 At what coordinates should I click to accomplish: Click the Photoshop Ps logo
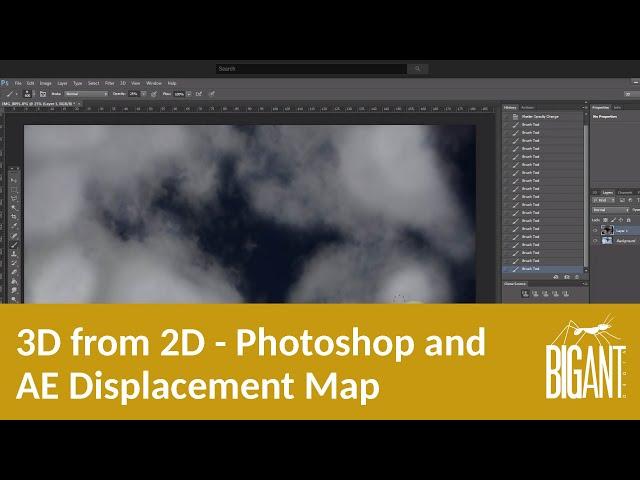click(4, 83)
